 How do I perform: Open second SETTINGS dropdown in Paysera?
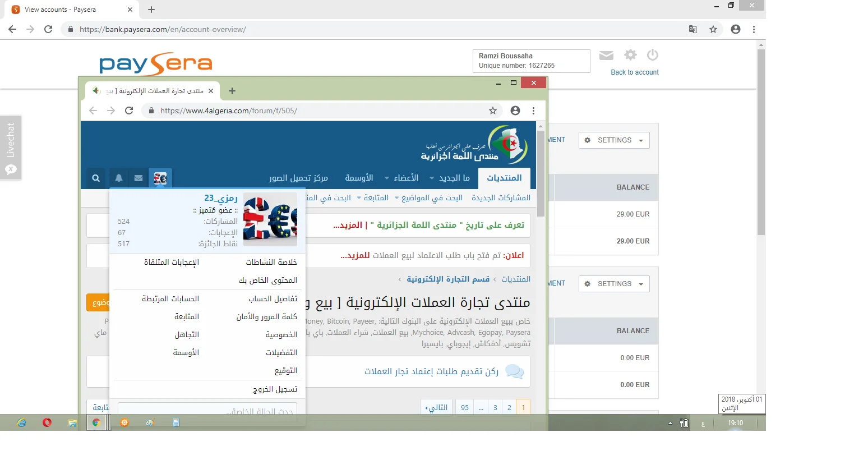click(614, 284)
